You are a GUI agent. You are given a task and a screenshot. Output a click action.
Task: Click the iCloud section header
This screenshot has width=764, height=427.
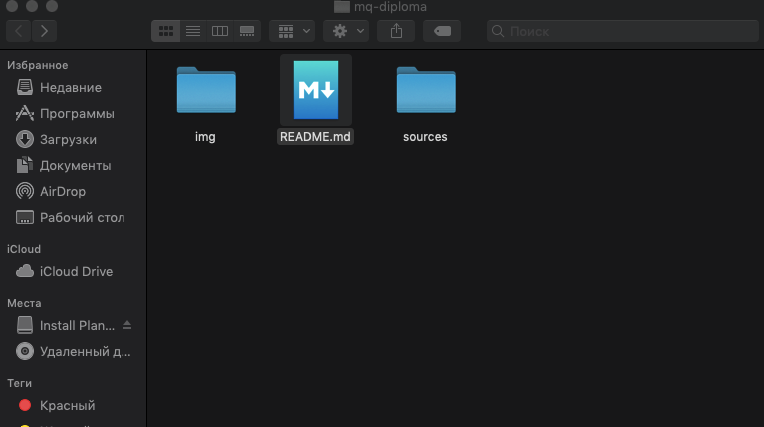coord(24,249)
